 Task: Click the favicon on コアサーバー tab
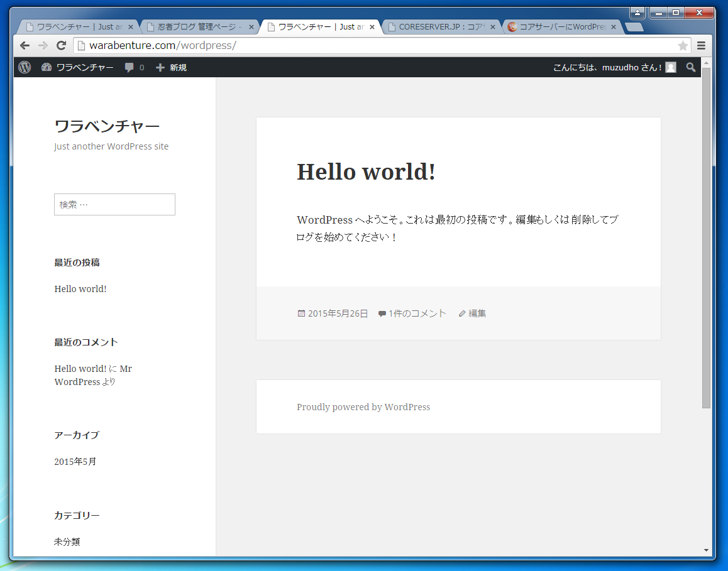[x=512, y=27]
